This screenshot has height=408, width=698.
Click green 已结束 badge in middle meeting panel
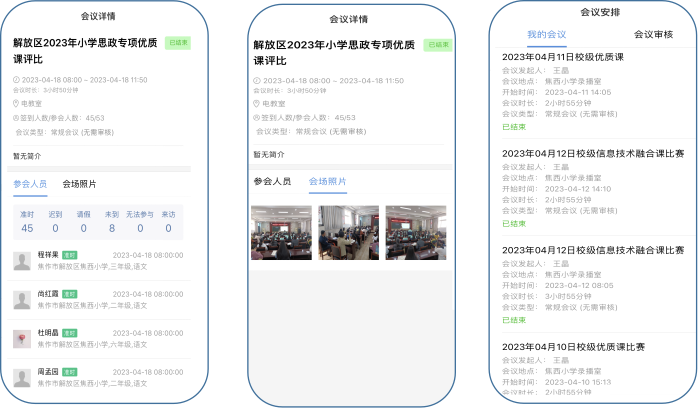pyautogui.click(x=436, y=45)
